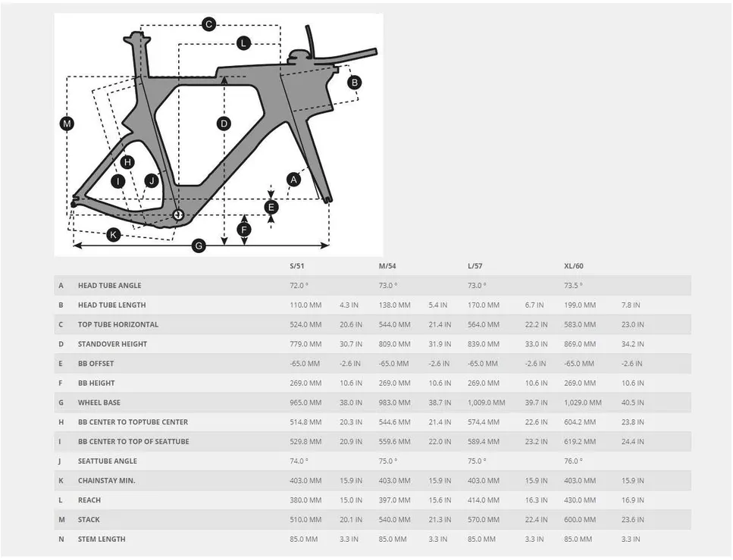
Task: Click the circled M stack marker in the diagram
Action: tap(67, 124)
